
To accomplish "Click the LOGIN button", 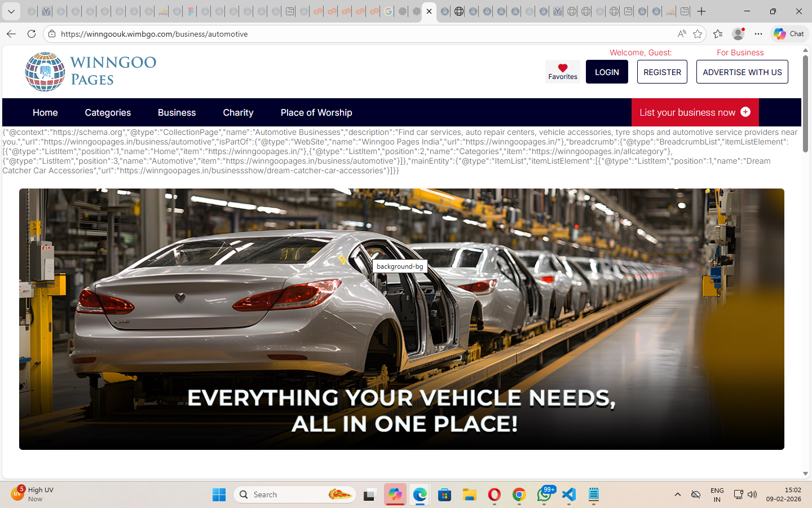I will click(x=607, y=72).
